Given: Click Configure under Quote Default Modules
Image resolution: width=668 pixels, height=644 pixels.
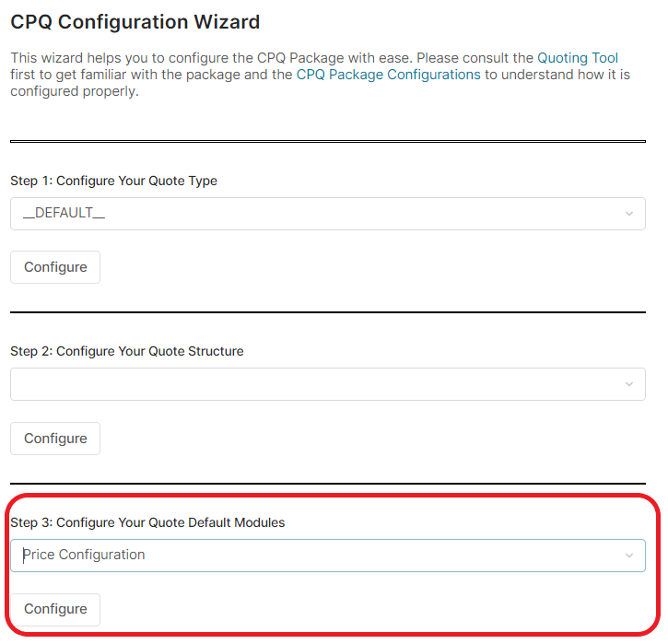Looking at the screenshot, I should point(55,609).
